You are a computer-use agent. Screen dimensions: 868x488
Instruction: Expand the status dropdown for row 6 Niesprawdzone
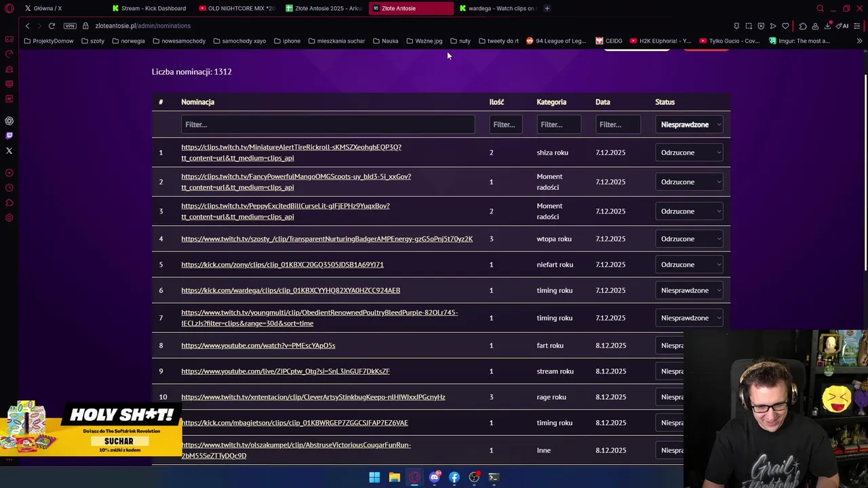(x=689, y=290)
